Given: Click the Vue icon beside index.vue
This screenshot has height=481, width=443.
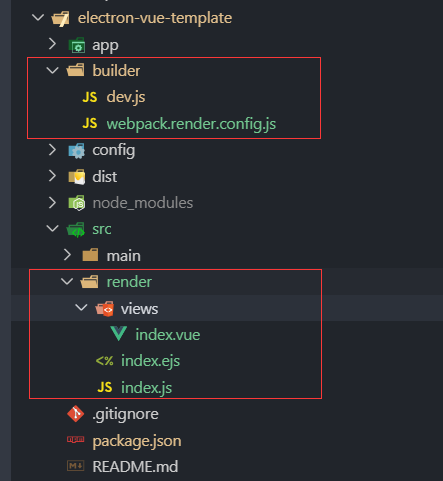Looking at the screenshot, I should [x=119, y=334].
